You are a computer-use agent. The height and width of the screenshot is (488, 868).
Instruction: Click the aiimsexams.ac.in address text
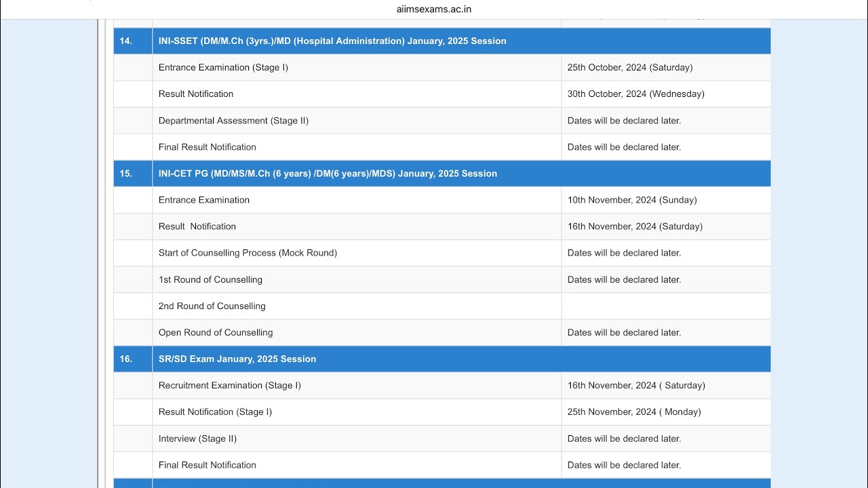pos(434,9)
